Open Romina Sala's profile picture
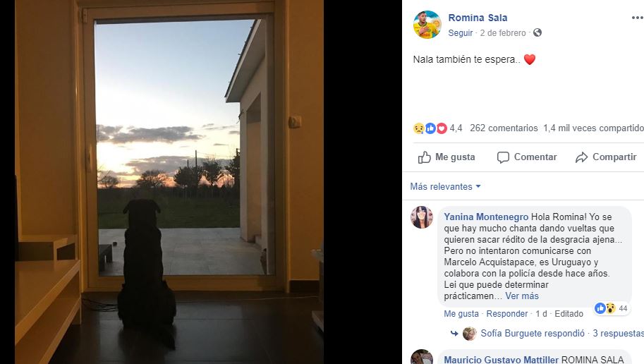The width and height of the screenshot is (644, 364). click(x=427, y=25)
